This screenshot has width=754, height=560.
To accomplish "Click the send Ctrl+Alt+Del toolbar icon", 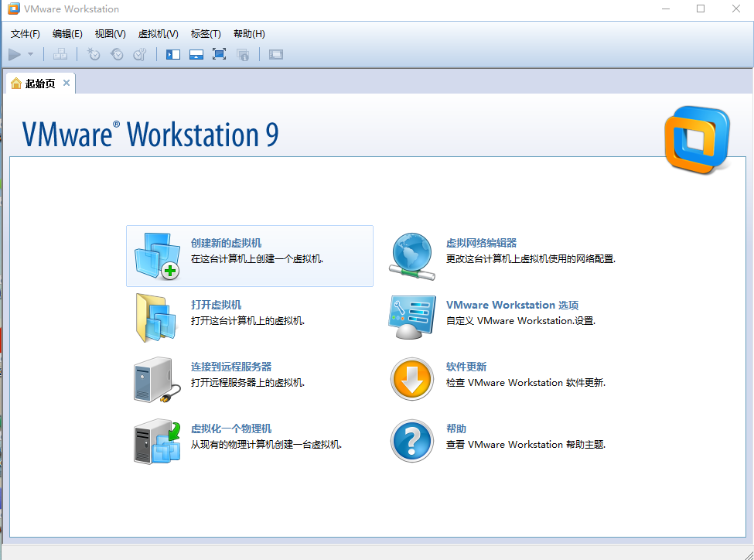I will [60, 54].
